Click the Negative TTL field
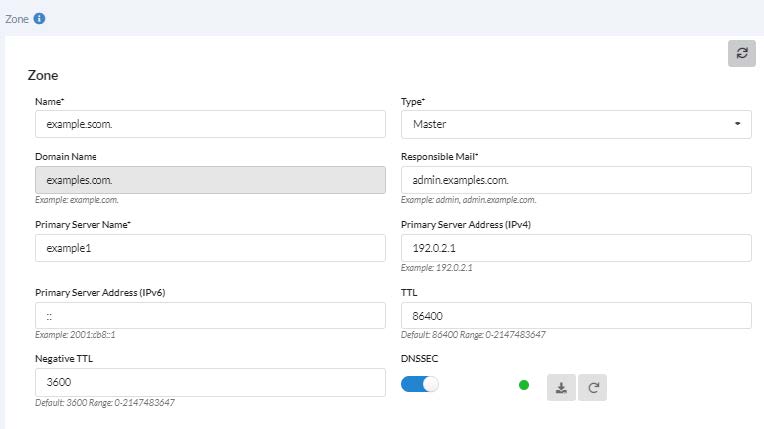This screenshot has height=429, width=764. point(210,382)
